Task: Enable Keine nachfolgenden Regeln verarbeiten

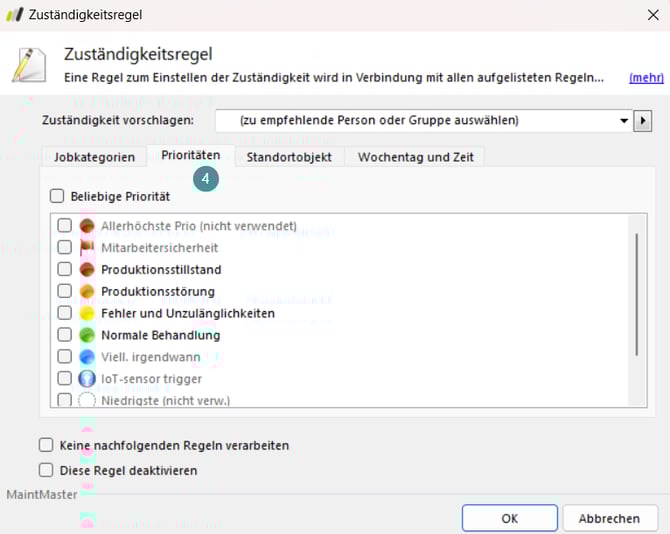Action: 46,445
